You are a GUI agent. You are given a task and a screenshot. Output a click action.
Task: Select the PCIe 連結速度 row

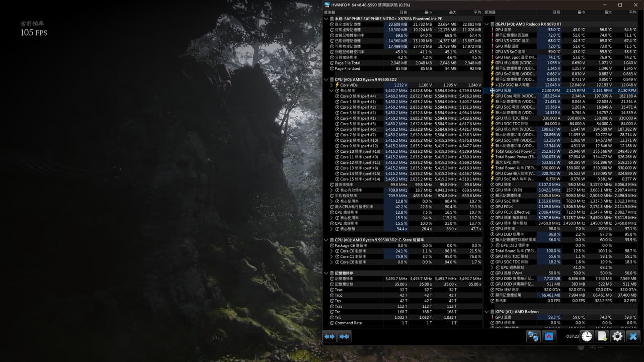click(x=560, y=290)
